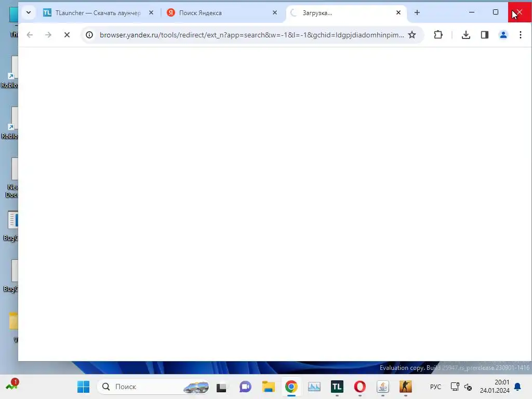This screenshot has height=399, width=532.
Task: Open Task View on the taskbar
Action: pyautogui.click(x=221, y=387)
